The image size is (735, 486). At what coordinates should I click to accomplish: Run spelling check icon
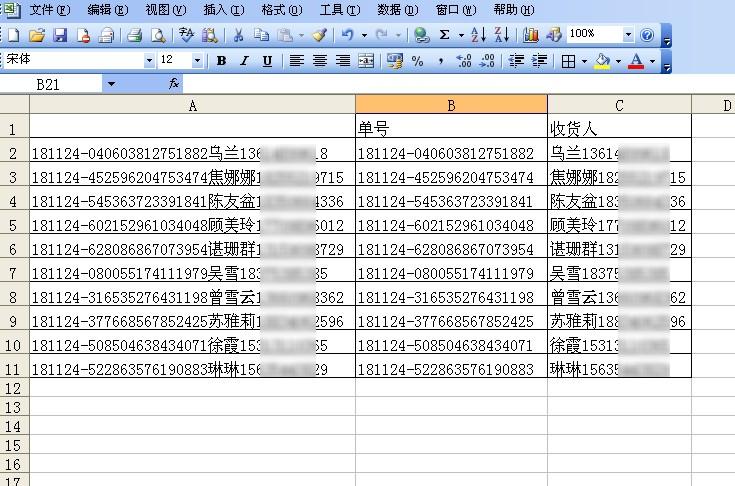[186, 35]
